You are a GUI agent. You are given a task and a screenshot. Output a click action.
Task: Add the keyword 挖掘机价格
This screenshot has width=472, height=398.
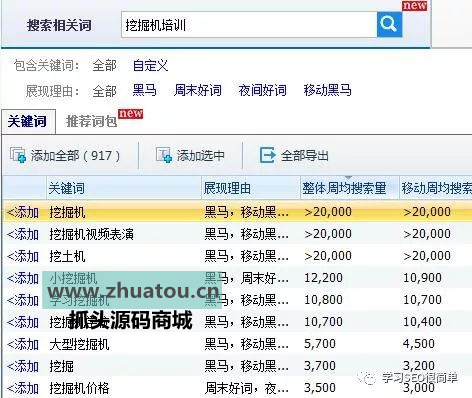click(x=23, y=388)
